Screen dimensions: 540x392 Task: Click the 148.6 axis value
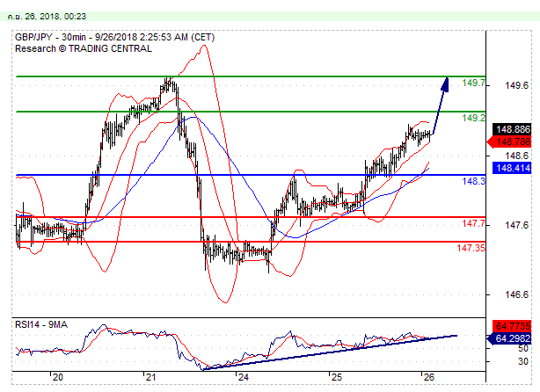[x=516, y=156]
